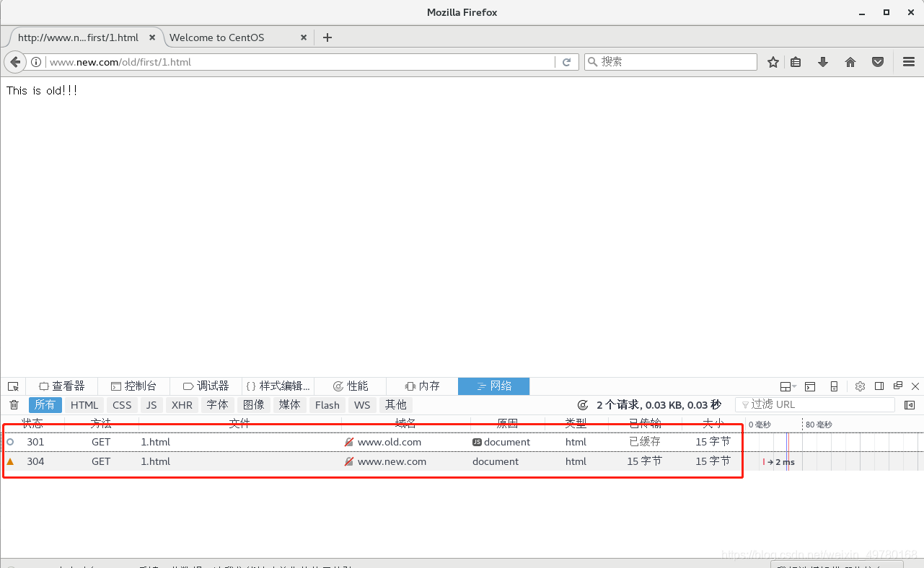Go to the home page icon

point(850,62)
